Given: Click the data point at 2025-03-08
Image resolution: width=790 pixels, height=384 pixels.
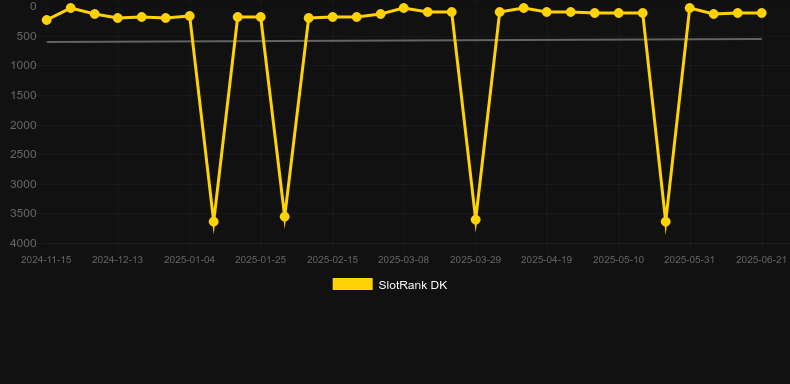Looking at the screenshot, I should click(x=404, y=8).
